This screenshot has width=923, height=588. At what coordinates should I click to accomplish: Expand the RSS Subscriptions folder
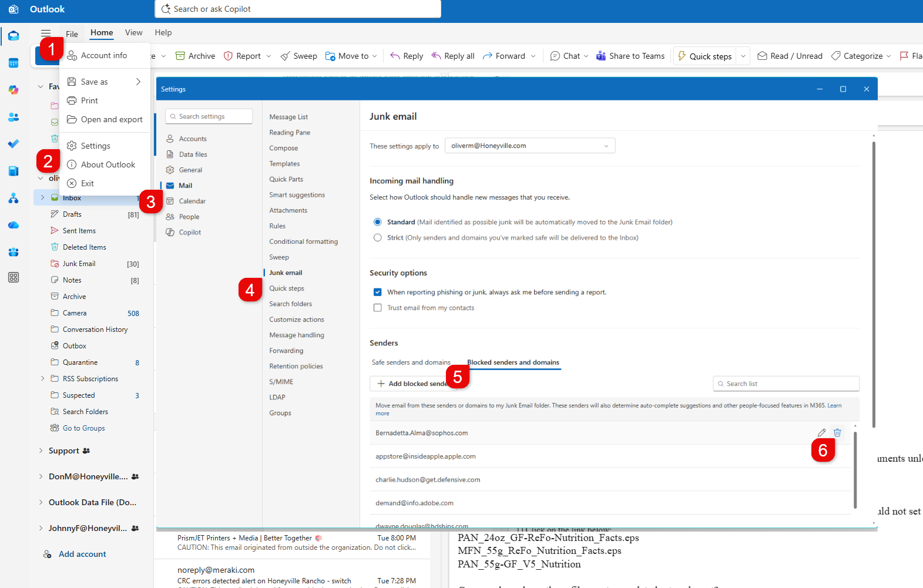(x=42, y=379)
